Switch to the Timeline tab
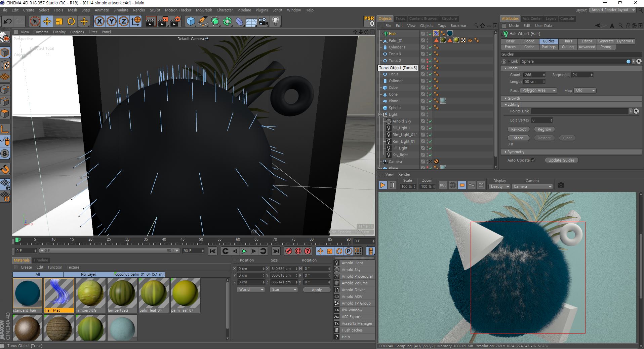The width and height of the screenshot is (644, 349). coord(41,260)
